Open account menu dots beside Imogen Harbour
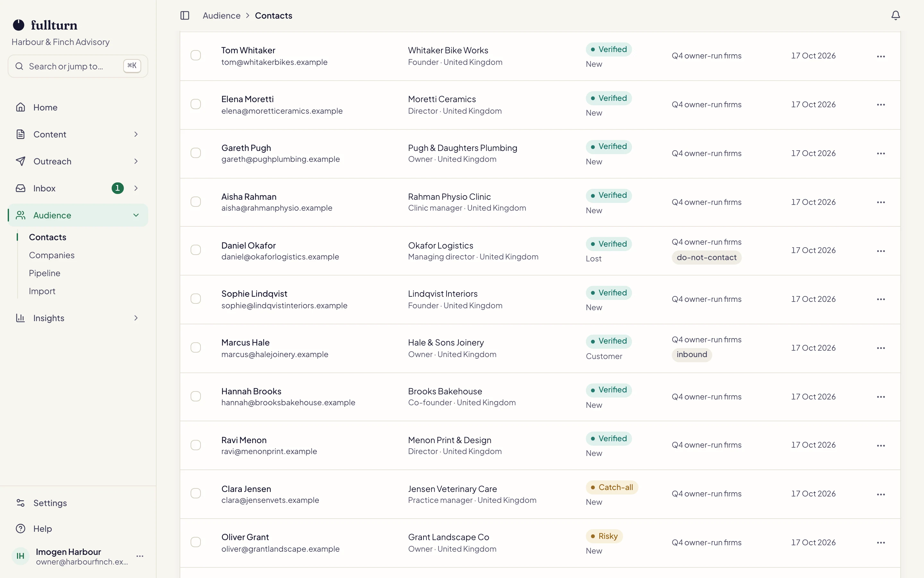This screenshot has width=924, height=578. [140, 556]
